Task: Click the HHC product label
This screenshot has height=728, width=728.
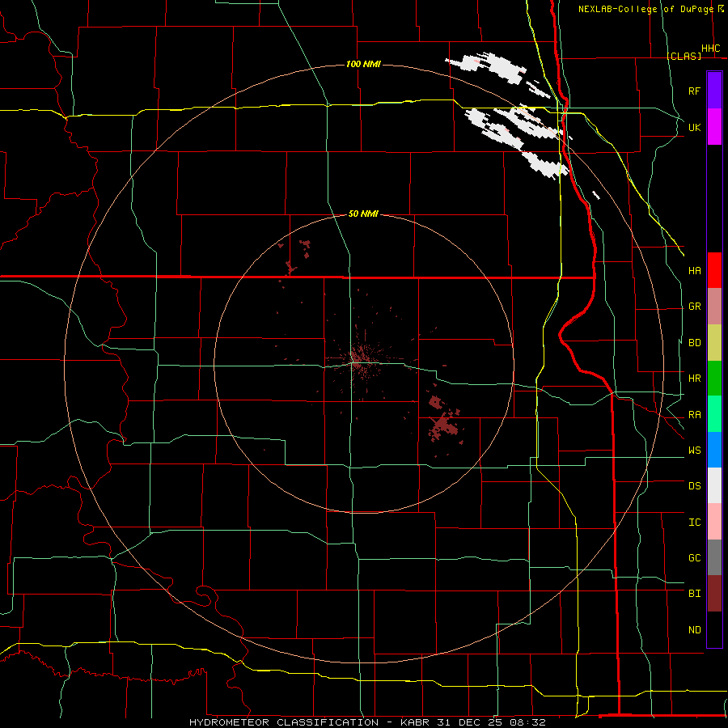Action: click(710, 49)
